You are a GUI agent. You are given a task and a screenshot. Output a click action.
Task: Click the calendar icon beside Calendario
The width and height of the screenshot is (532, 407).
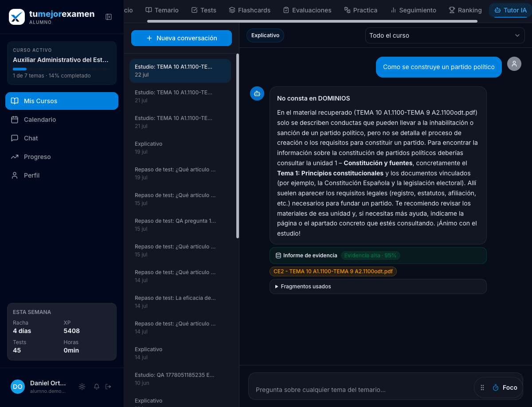(x=15, y=120)
